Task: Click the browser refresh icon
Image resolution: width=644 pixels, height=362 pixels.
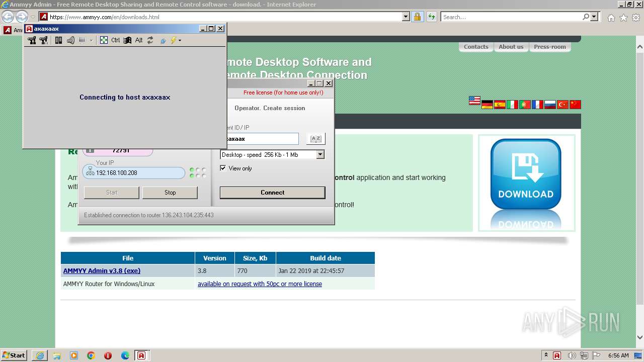Action: (x=431, y=17)
